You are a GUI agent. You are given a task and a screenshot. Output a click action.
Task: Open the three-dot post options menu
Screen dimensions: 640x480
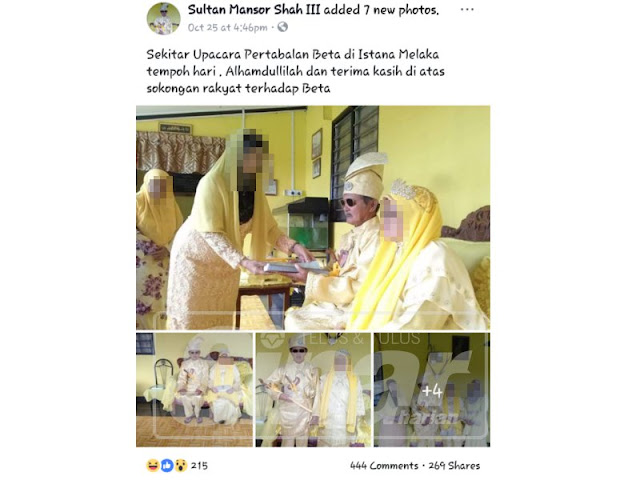point(467,9)
